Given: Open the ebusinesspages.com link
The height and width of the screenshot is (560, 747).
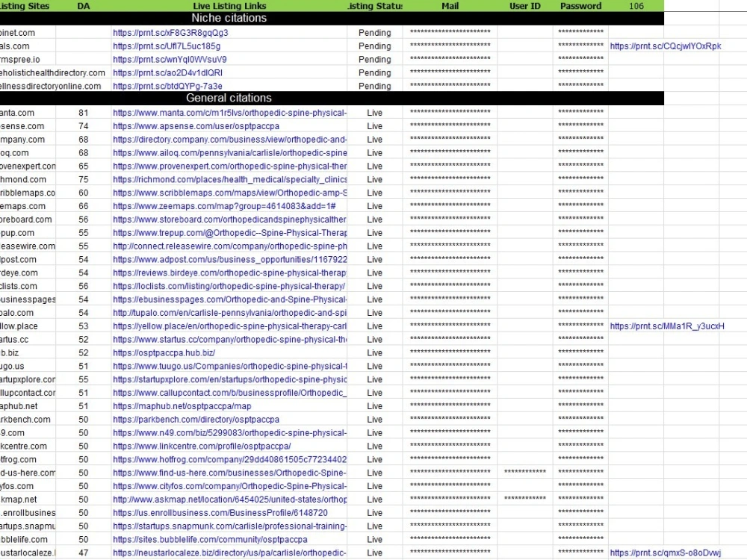Looking at the screenshot, I should [229, 299].
